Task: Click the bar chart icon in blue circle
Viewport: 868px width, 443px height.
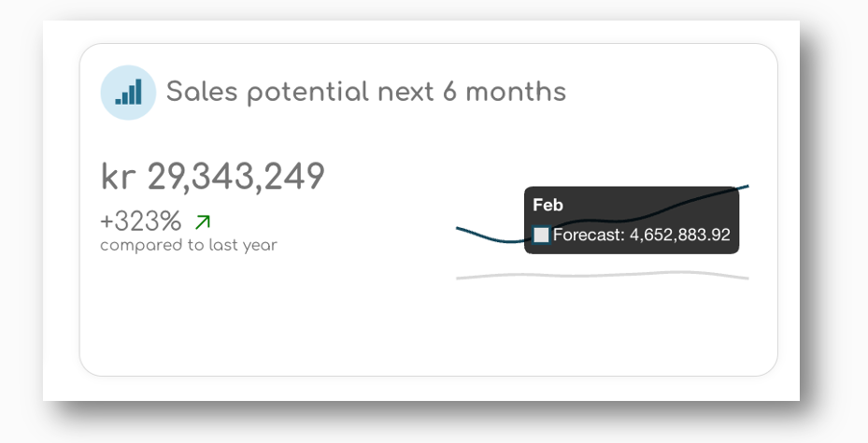Action: 128,93
